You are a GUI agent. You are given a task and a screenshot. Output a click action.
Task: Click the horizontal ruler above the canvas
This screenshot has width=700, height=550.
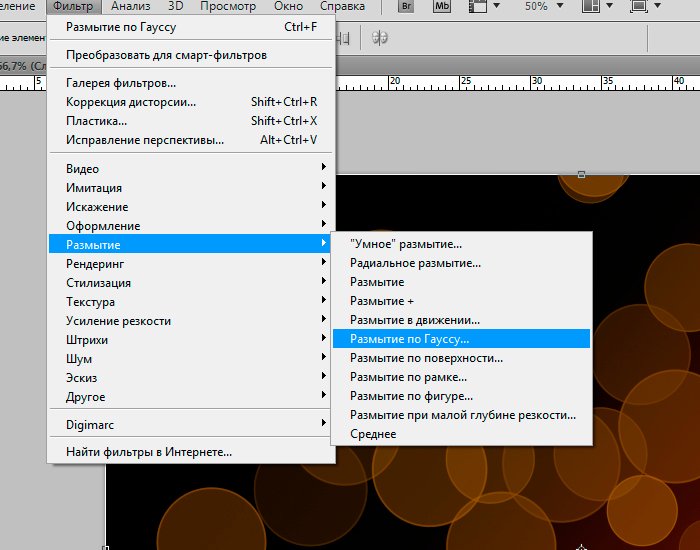(x=500, y=82)
